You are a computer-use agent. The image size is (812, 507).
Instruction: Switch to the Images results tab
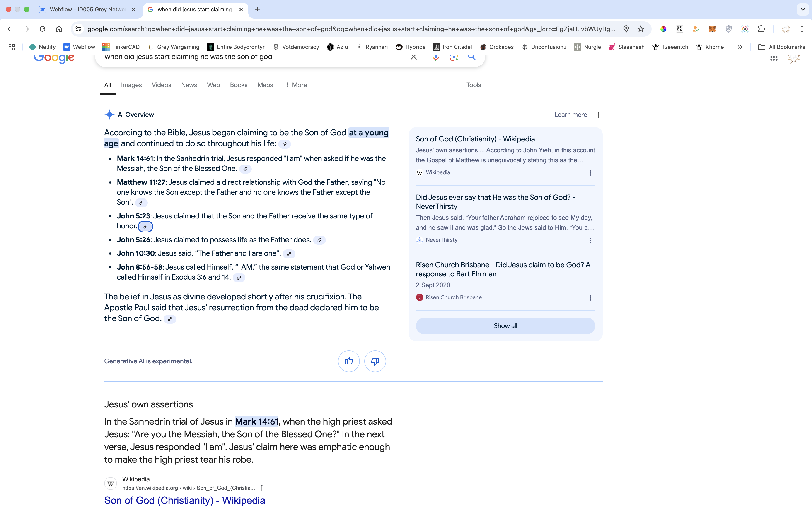(x=131, y=85)
